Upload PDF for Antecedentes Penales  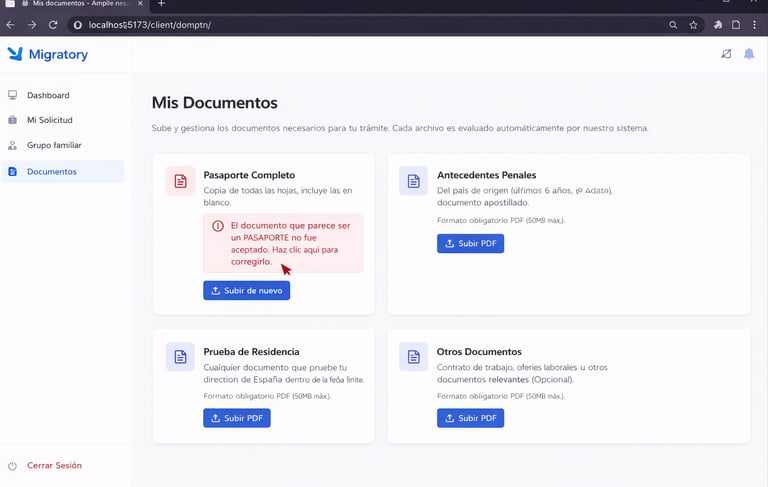[470, 244]
